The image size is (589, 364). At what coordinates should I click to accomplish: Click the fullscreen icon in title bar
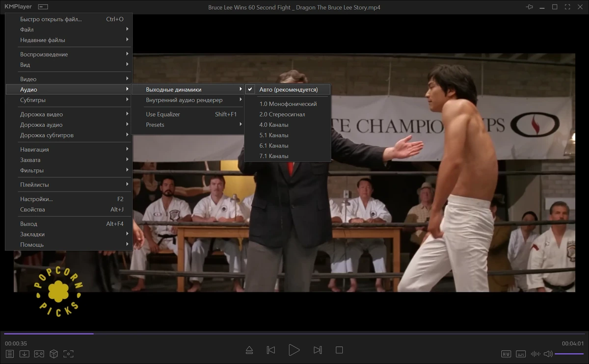pyautogui.click(x=567, y=7)
